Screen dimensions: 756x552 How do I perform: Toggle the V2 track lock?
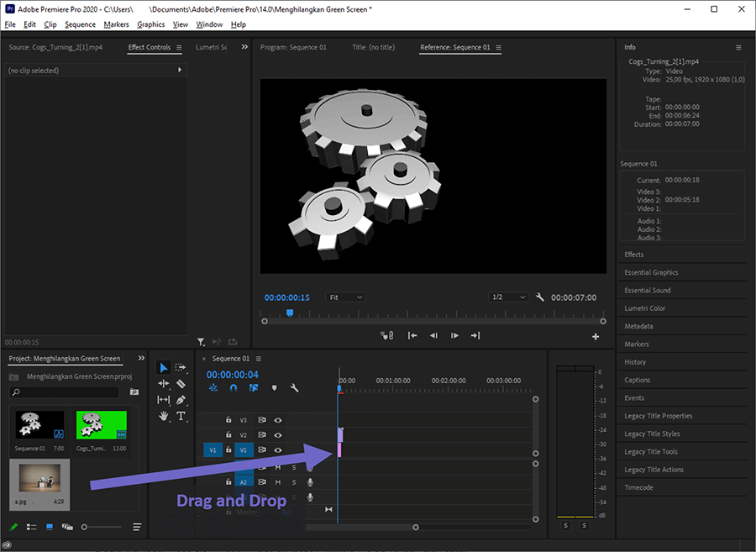[x=228, y=435]
